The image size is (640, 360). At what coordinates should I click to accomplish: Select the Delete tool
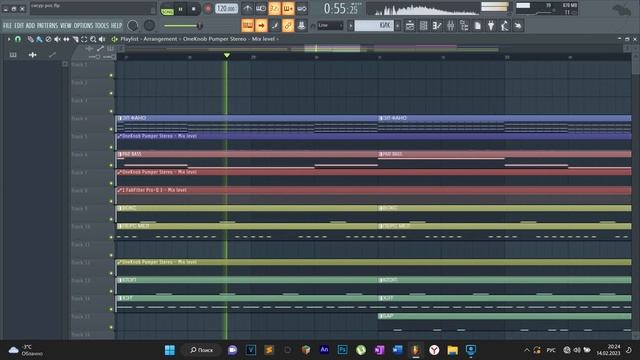point(48,39)
